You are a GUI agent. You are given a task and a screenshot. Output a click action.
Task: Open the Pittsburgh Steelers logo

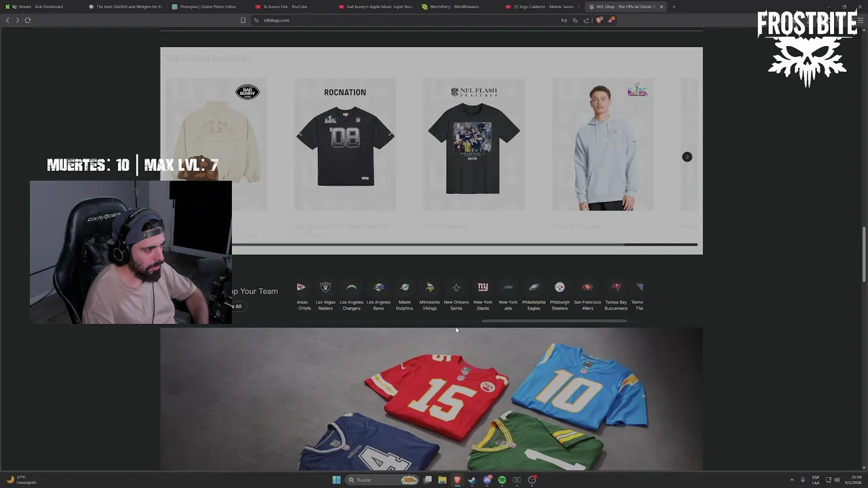coord(559,287)
